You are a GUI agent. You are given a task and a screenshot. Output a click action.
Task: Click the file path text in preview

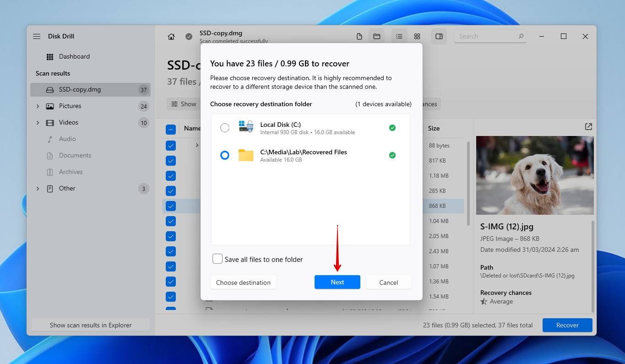[x=527, y=276]
